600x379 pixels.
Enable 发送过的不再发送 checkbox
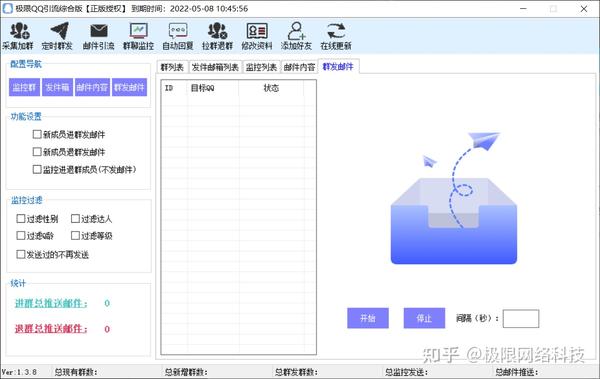21,254
